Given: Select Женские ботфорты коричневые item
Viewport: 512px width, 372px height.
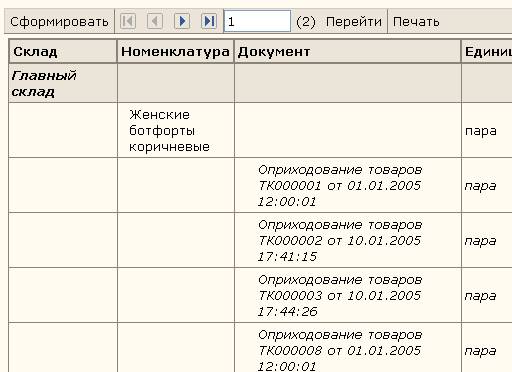Looking at the screenshot, I should click(x=169, y=130).
